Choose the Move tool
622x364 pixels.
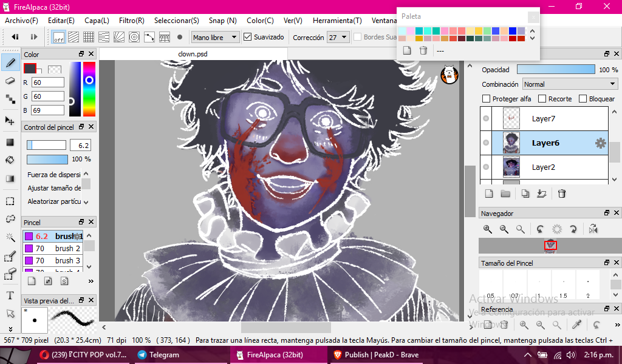(10, 120)
